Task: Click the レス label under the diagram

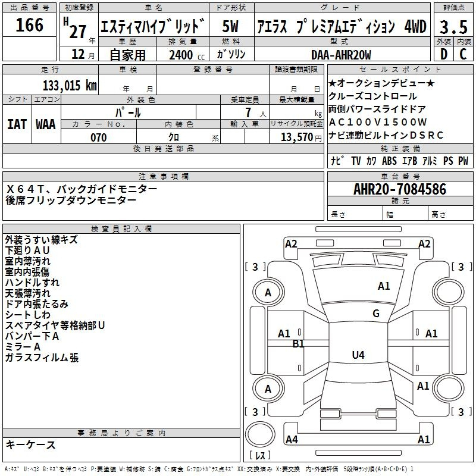Action: coord(260,456)
